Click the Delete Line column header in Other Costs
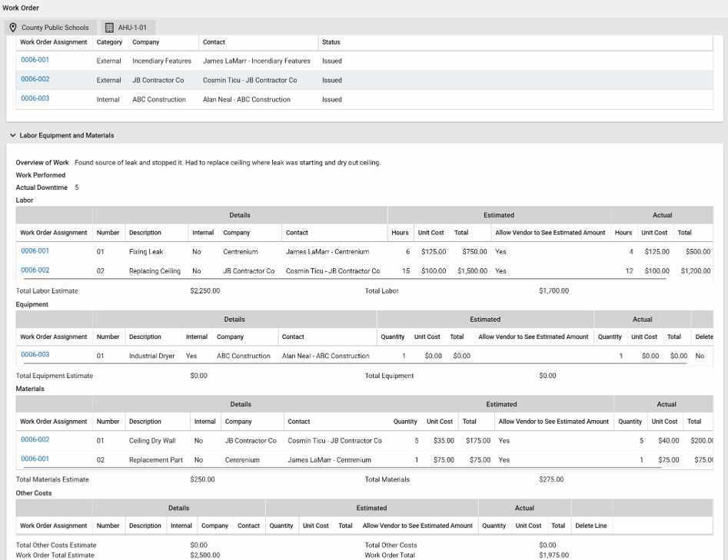728x560 pixels. pos(590,525)
